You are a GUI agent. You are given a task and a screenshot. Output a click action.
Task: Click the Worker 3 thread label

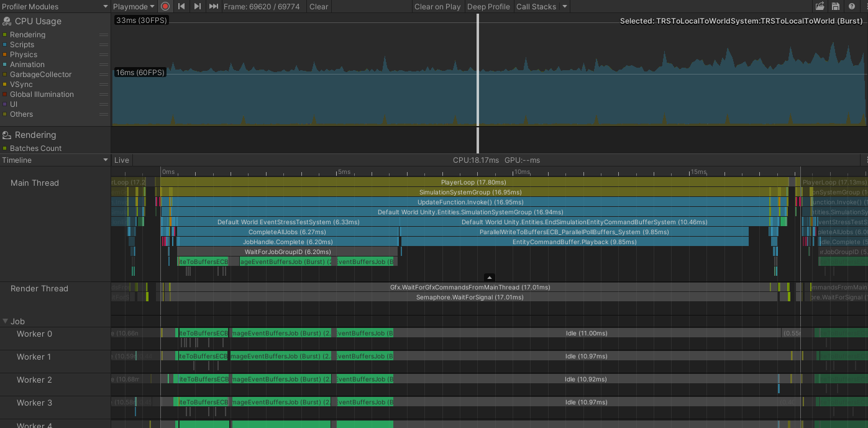pos(34,403)
